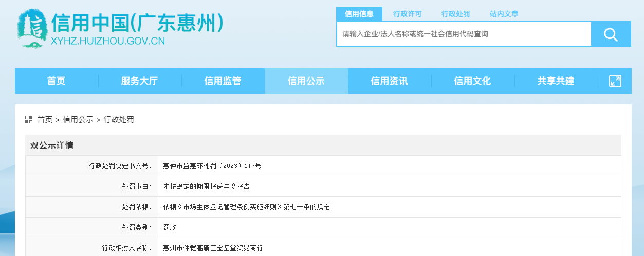Click the document number 惠仲市监惠环处罚〔2023〕117号

pyautogui.click(x=212, y=166)
